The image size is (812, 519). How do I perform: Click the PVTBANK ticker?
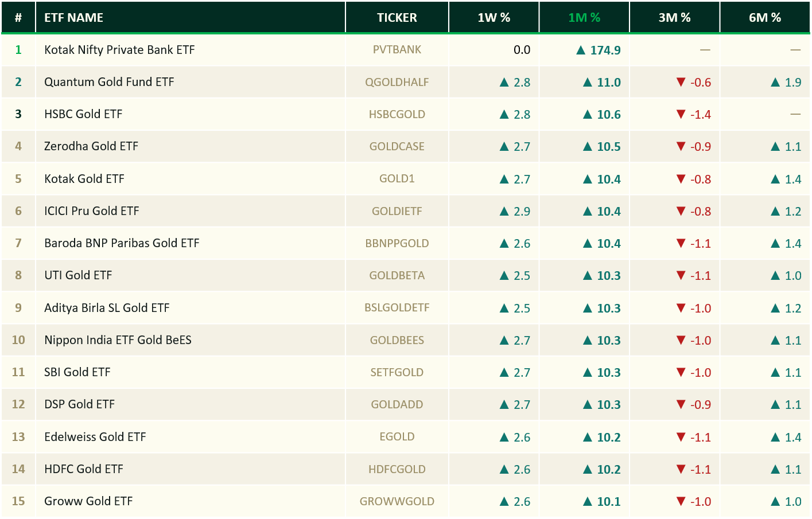pyautogui.click(x=397, y=50)
